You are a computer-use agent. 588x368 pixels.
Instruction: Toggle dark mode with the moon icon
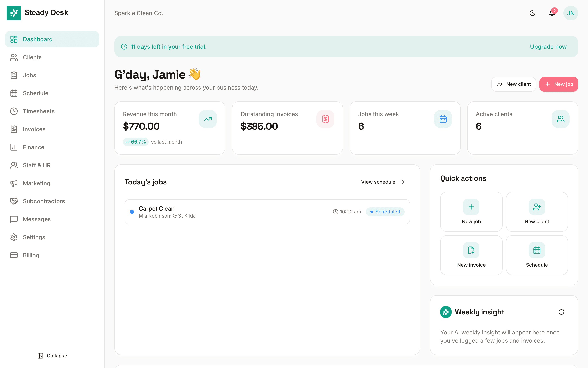(x=532, y=13)
